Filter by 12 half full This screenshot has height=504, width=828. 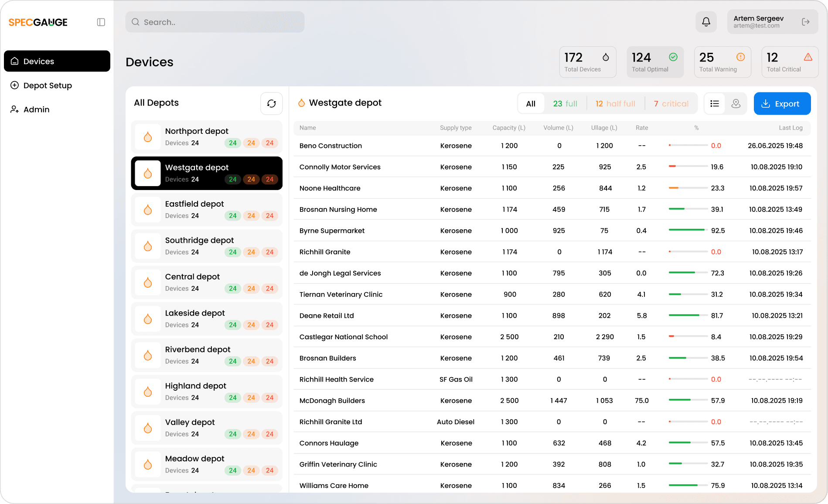coord(615,104)
